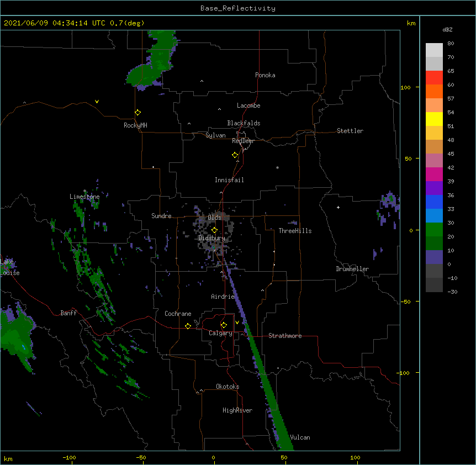Click the yellow V marker northwest of RockyMH
This screenshot has height=465, width=476.
[x=97, y=102]
